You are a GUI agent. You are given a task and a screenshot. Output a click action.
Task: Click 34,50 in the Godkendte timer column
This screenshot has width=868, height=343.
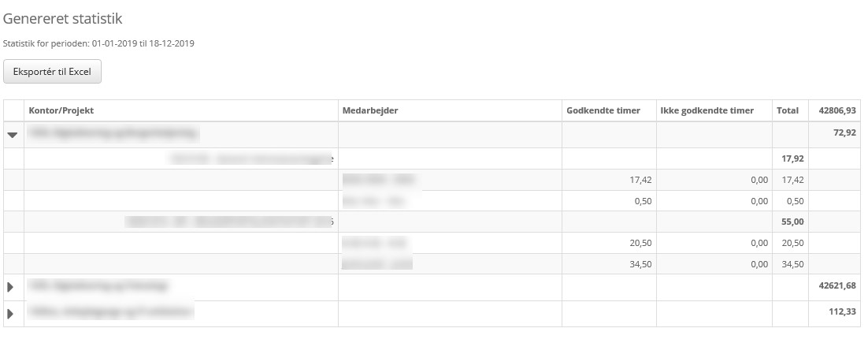click(x=639, y=265)
